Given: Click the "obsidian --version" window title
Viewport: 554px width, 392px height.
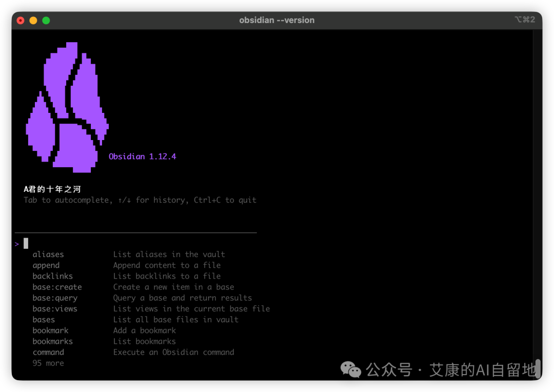Looking at the screenshot, I should pyautogui.click(x=276, y=20).
